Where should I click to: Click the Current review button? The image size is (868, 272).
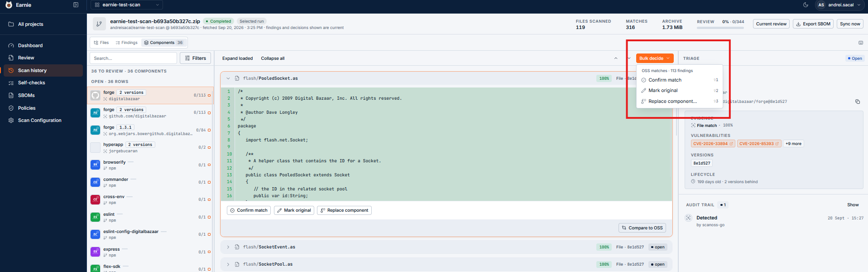pyautogui.click(x=771, y=24)
